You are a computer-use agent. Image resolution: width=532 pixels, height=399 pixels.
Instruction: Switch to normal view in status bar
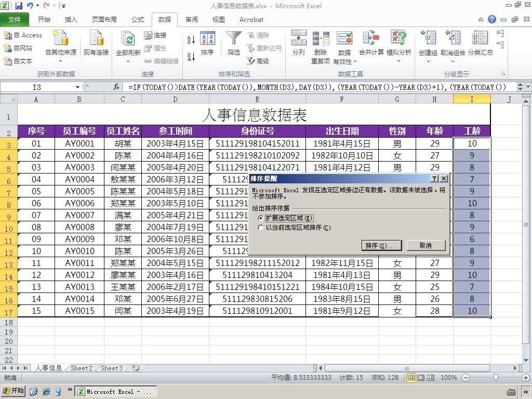coord(411,377)
